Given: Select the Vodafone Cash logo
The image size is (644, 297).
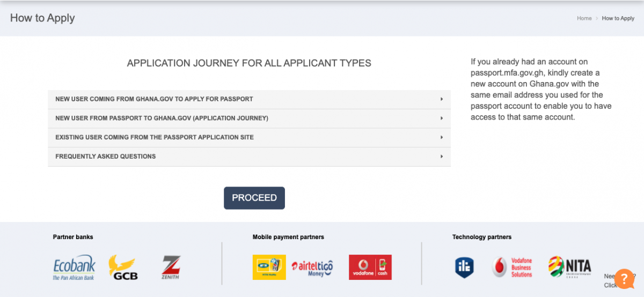Looking at the screenshot, I should (x=370, y=267).
